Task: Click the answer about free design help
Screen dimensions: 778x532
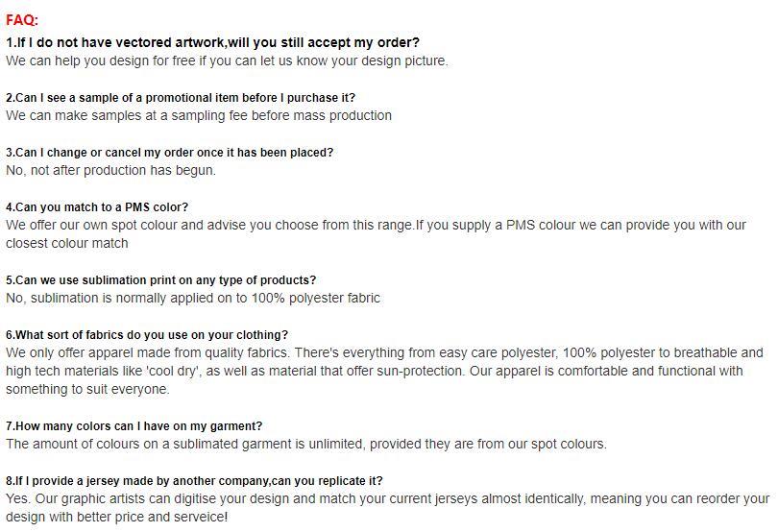Action: pos(227,61)
